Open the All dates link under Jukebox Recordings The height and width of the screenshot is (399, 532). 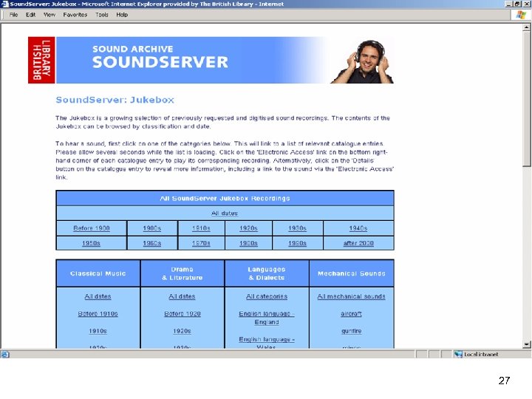pyautogui.click(x=225, y=213)
